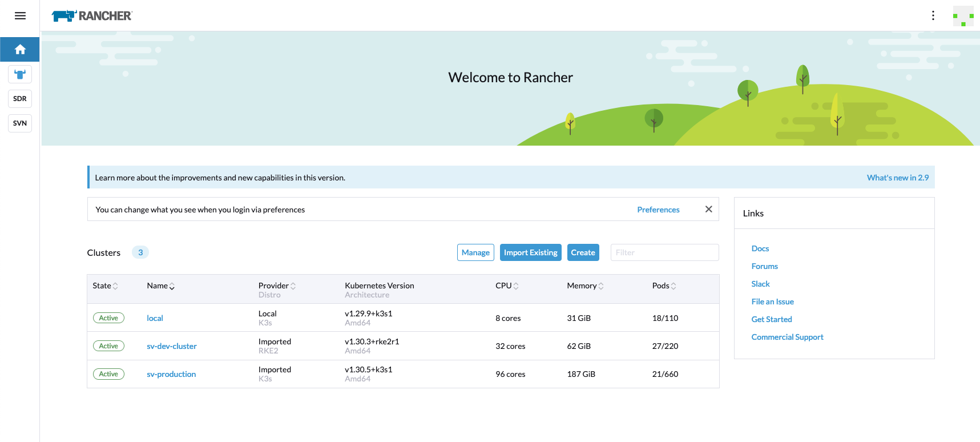
Task: Click the 187 GiB memory value
Action: pyautogui.click(x=581, y=374)
